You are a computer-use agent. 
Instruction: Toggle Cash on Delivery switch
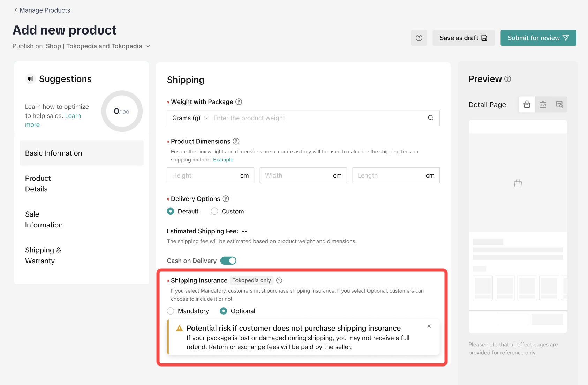[228, 261]
